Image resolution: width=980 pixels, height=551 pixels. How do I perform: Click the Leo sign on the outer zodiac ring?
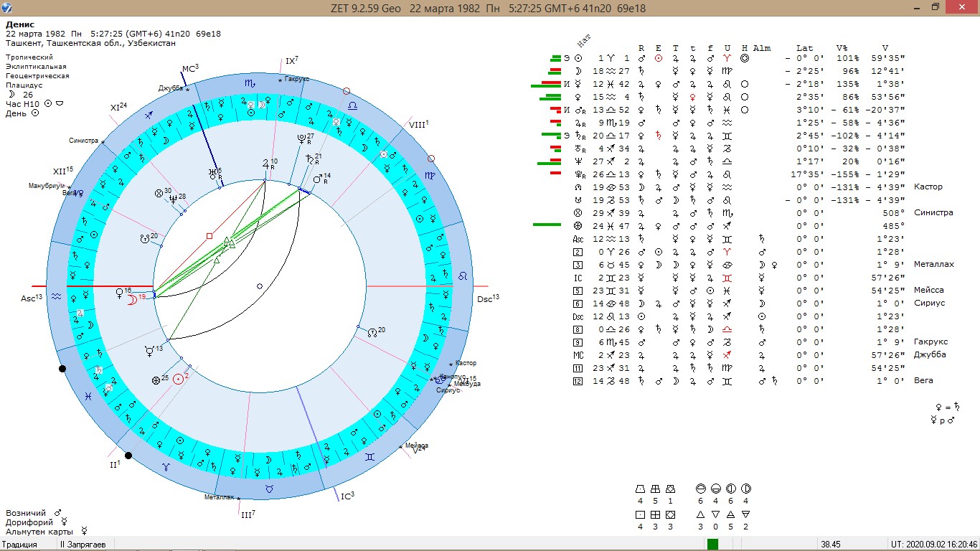click(463, 275)
